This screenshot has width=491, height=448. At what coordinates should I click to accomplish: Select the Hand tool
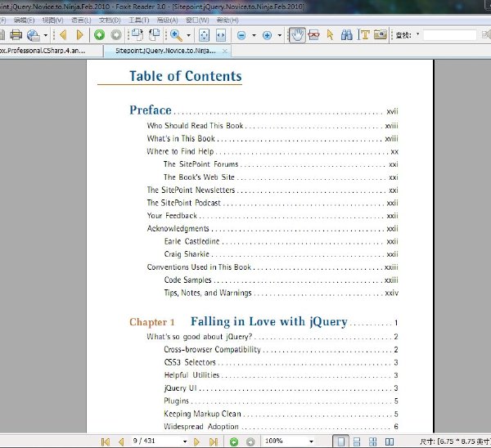297,34
